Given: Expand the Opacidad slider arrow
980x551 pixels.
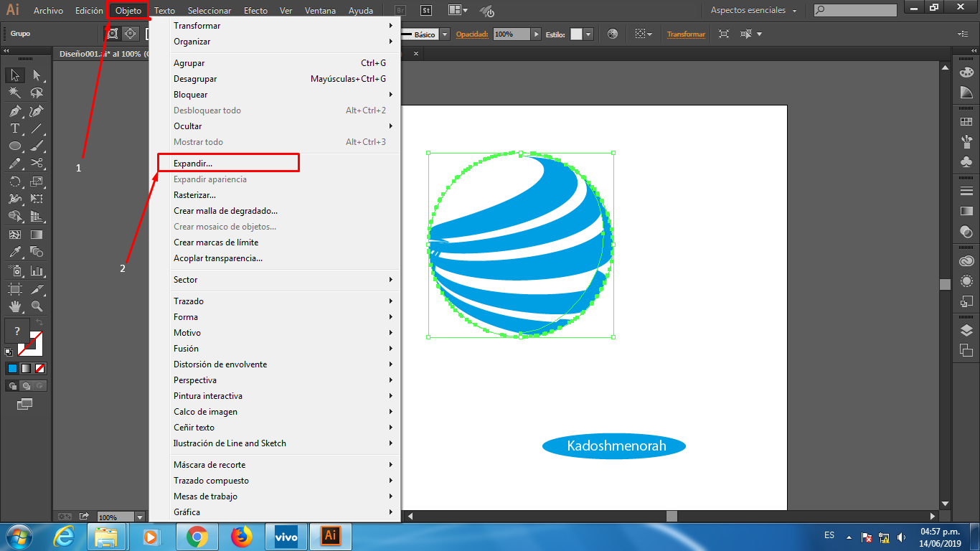Looking at the screenshot, I should coord(535,34).
